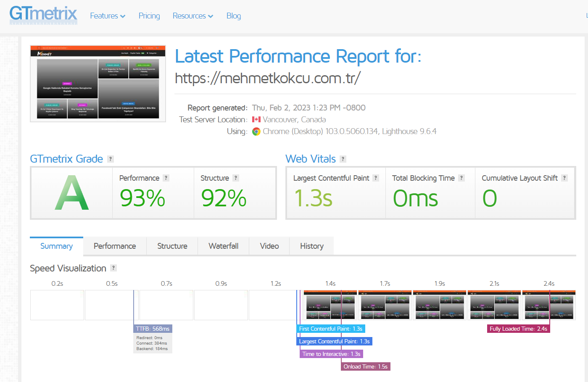Open Speed Visualization help icon
This screenshot has height=382, width=588.
pos(113,268)
